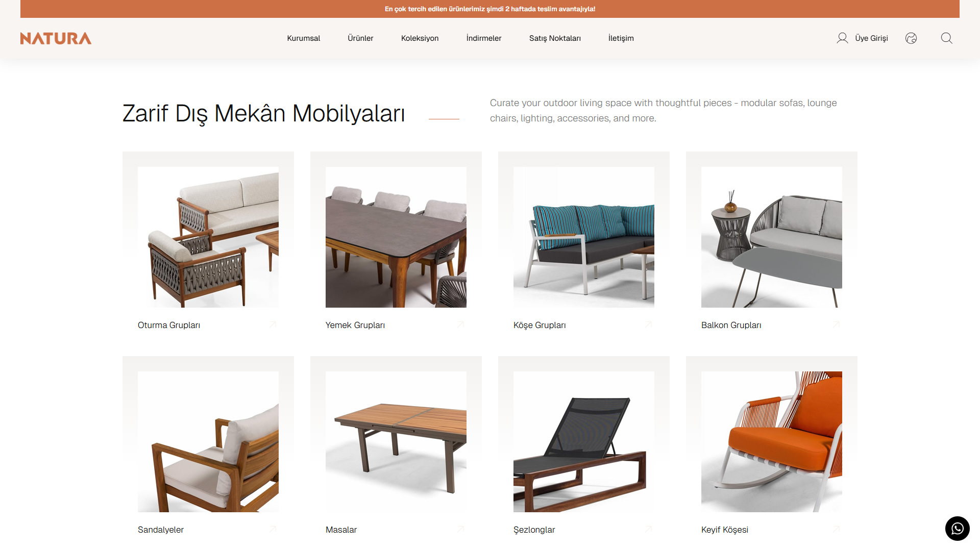This screenshot has width=980, height=551.
Task: Click arrow icon beside Balkon Grupları
Action: [x=837, y=324]
